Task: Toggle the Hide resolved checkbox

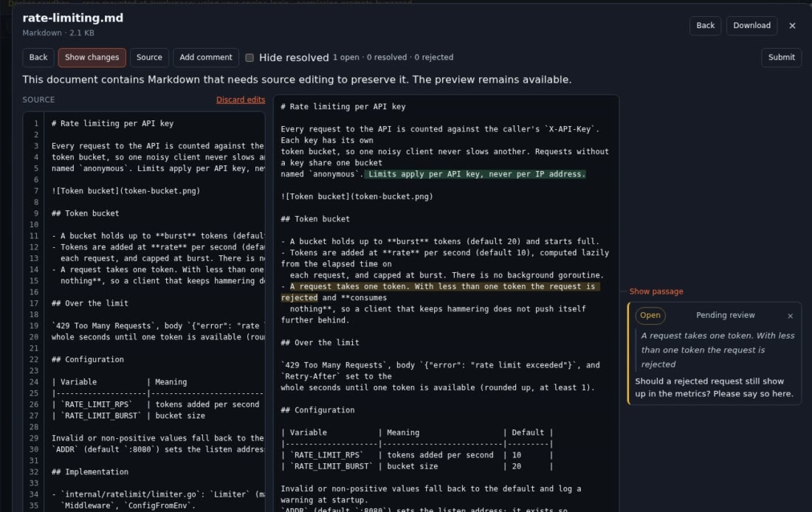Action: (x=250, y=58)
